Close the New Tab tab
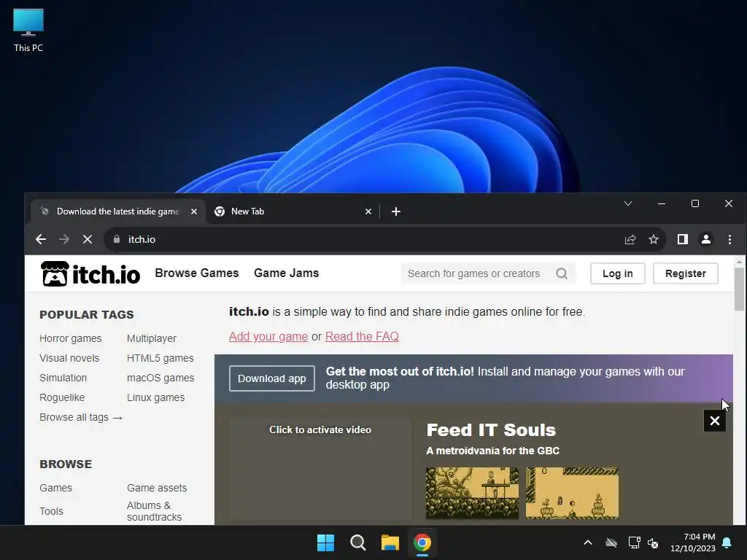Viewport: 747px width, 560px height. [368, 211]
